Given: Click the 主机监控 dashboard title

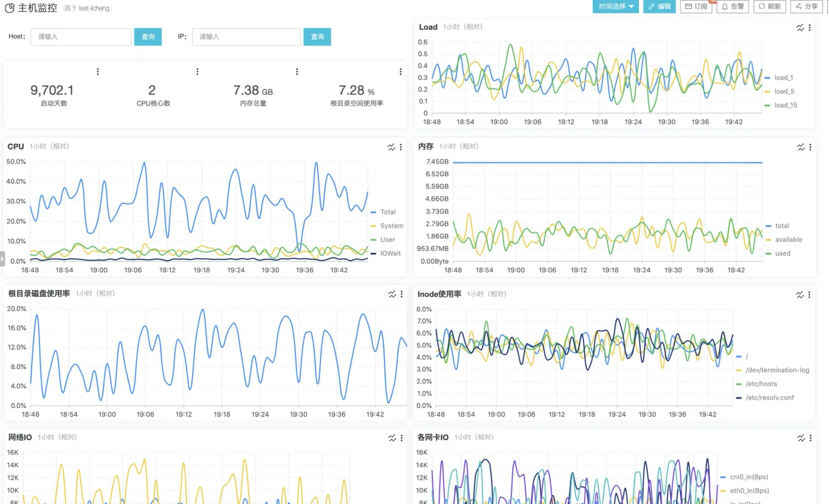Looking at the screenshot, I should point(37,8).
